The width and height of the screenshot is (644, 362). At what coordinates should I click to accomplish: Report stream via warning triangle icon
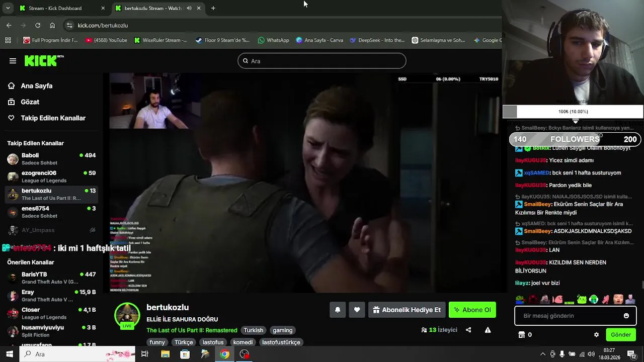pos(488,330)
